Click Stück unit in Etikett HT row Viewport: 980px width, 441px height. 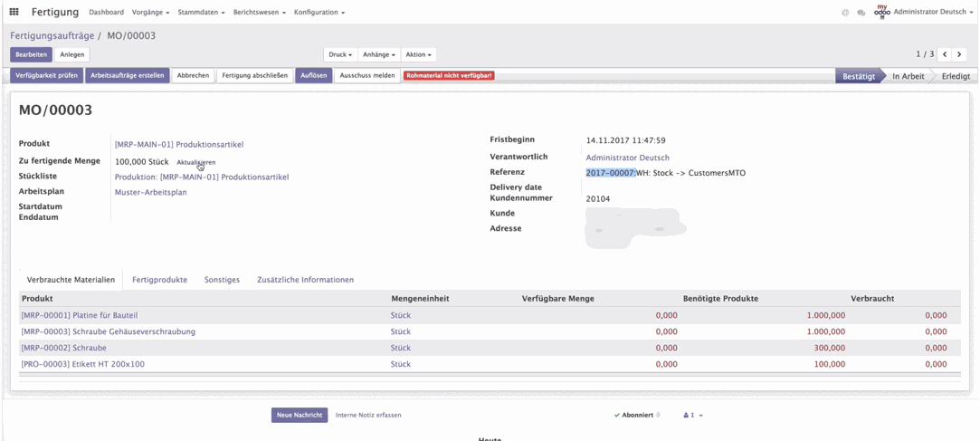(x=401, y=364)
